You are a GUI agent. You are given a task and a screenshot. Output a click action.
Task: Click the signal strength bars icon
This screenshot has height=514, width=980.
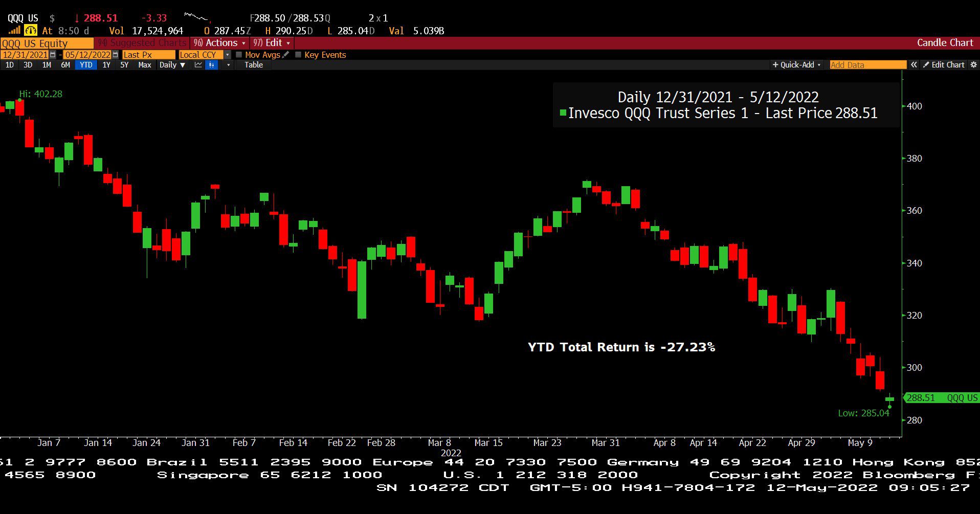point(14,31)
